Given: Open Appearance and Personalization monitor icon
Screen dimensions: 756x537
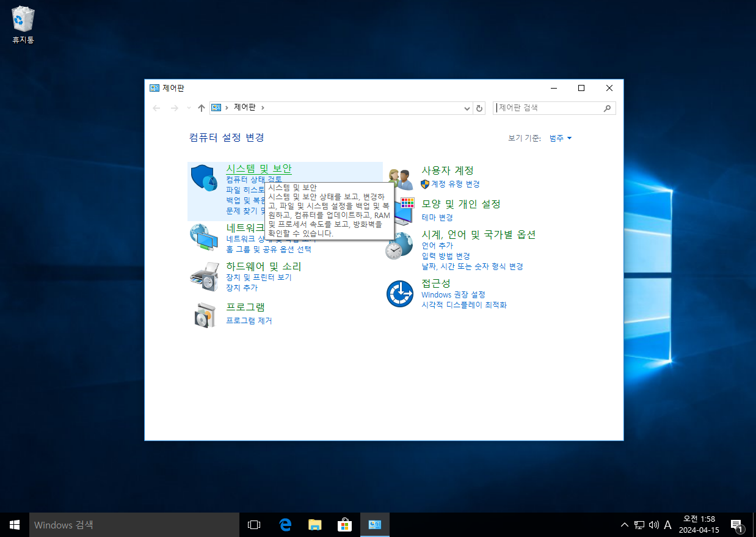Looking at the screenshot, I should pyautogui.click(x=404, y=211).
